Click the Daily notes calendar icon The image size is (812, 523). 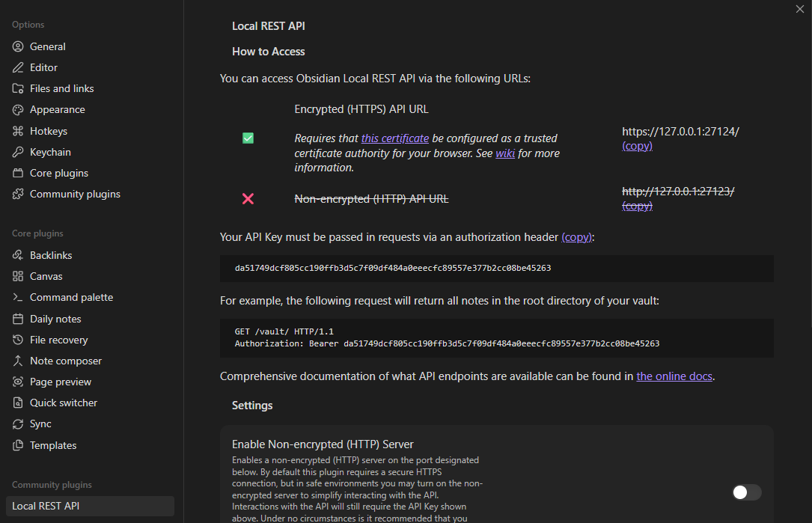(18, 319)
